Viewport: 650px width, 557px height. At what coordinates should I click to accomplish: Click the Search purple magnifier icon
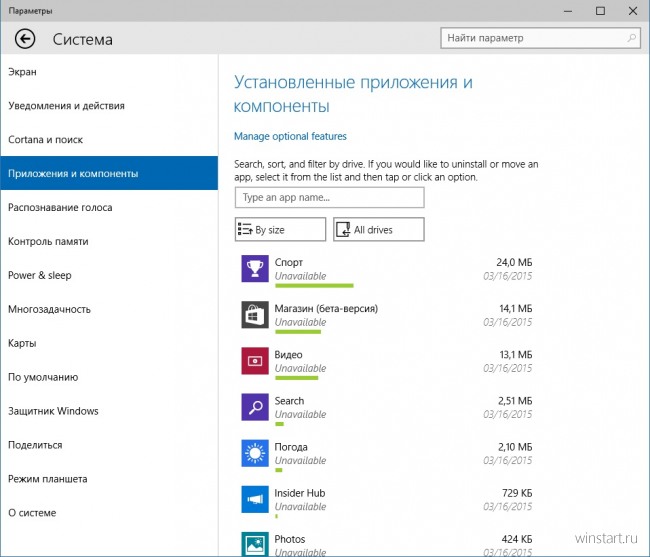pyautogui.click(x=255, y=407)
